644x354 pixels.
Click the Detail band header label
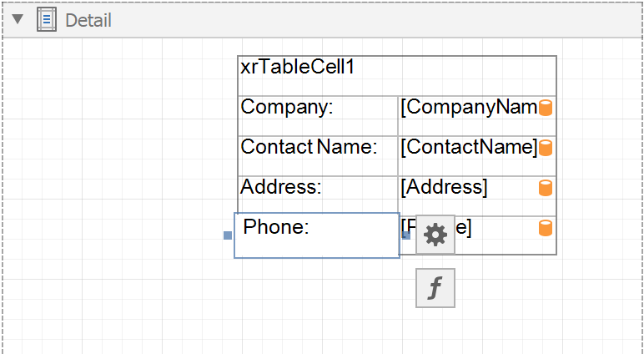tap(88, 20)
